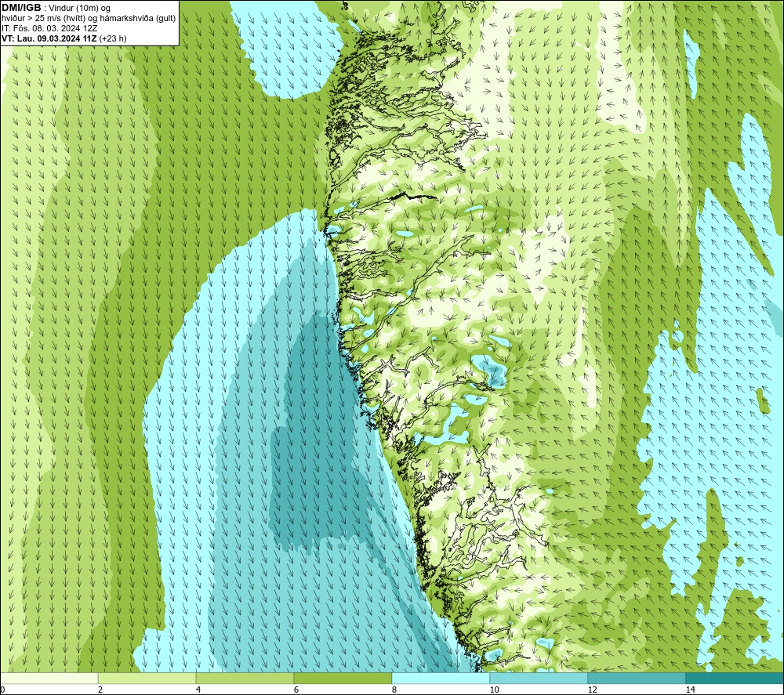This screenshot has width=784, height=695.
Task: Click the DMI/IGB title text
Action: pos(21,8)
